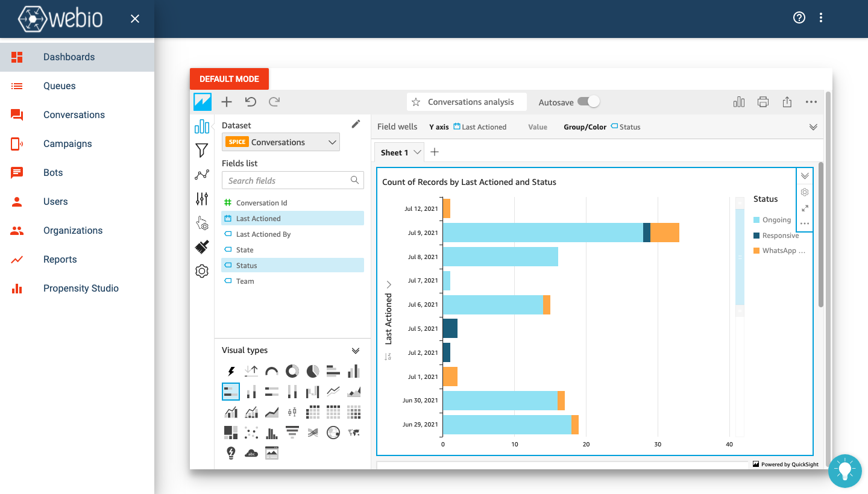Click the print icon
Image resolution: width=868 pixels, height=494 pixels.
tap(763, 102)
